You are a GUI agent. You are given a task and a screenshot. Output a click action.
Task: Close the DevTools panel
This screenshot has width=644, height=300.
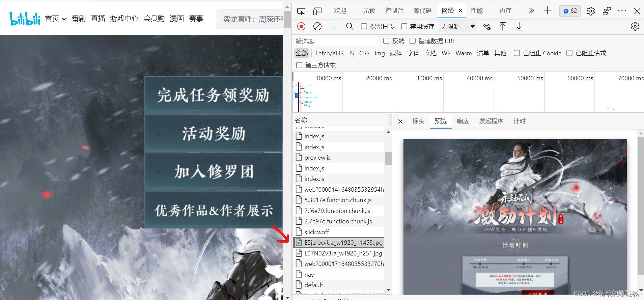637,11
